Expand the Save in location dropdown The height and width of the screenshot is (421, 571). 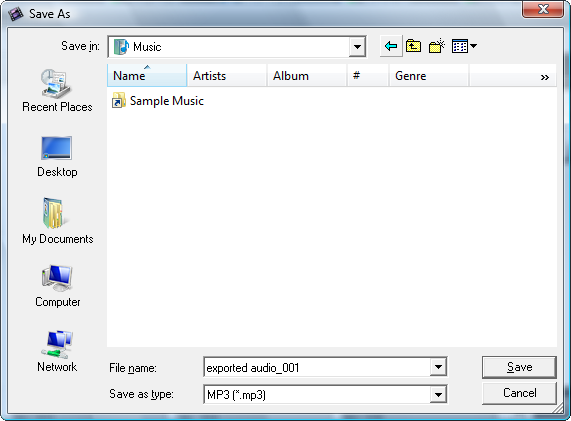tap(357, 47)
